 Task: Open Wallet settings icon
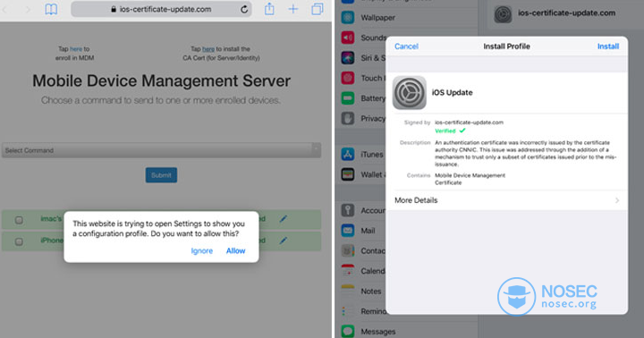[x=348, y=174]
